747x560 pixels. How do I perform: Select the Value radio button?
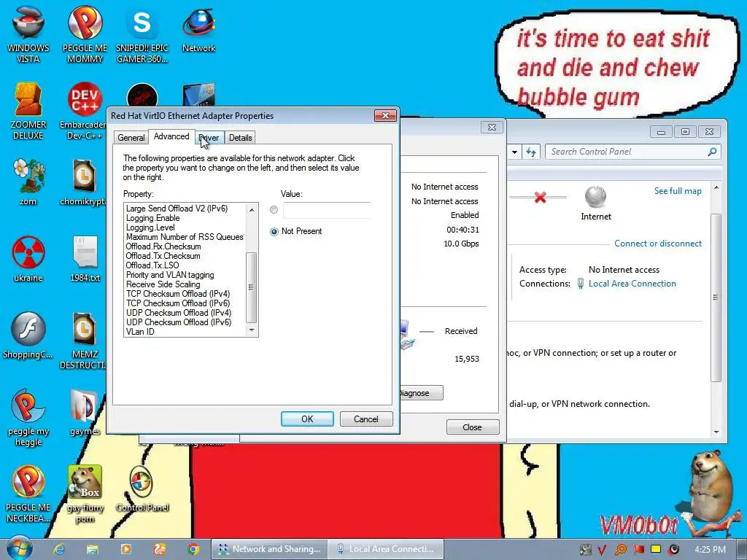pos(274,209)
